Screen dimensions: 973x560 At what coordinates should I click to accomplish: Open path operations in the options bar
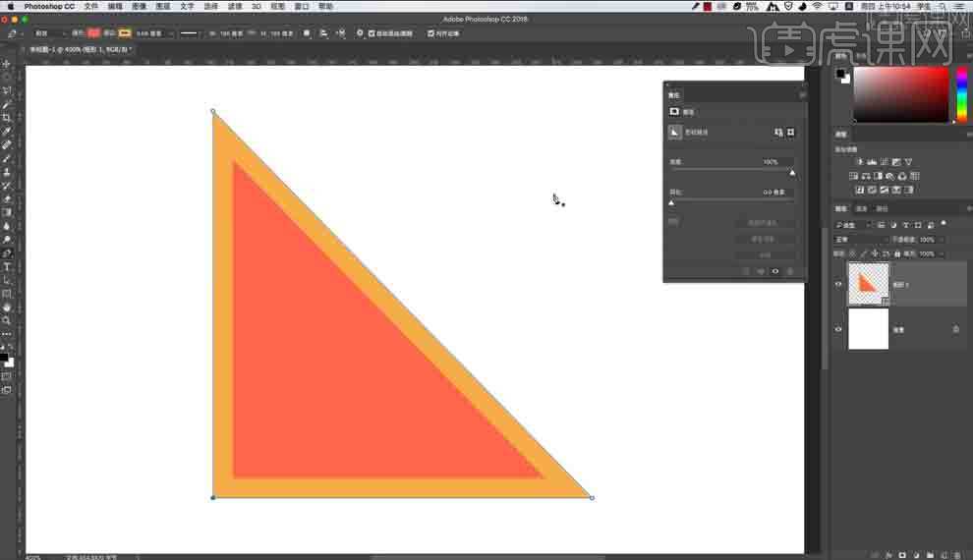click(x=307, y=33)
